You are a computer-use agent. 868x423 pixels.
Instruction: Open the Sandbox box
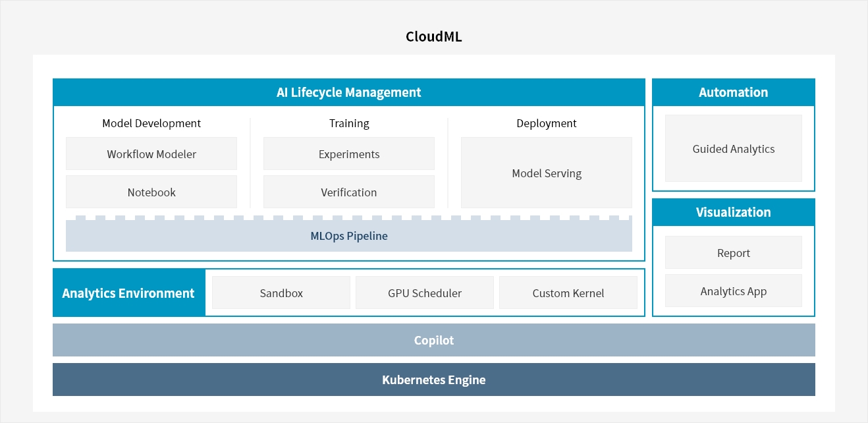pyautogui.click(x=281, y=293)
